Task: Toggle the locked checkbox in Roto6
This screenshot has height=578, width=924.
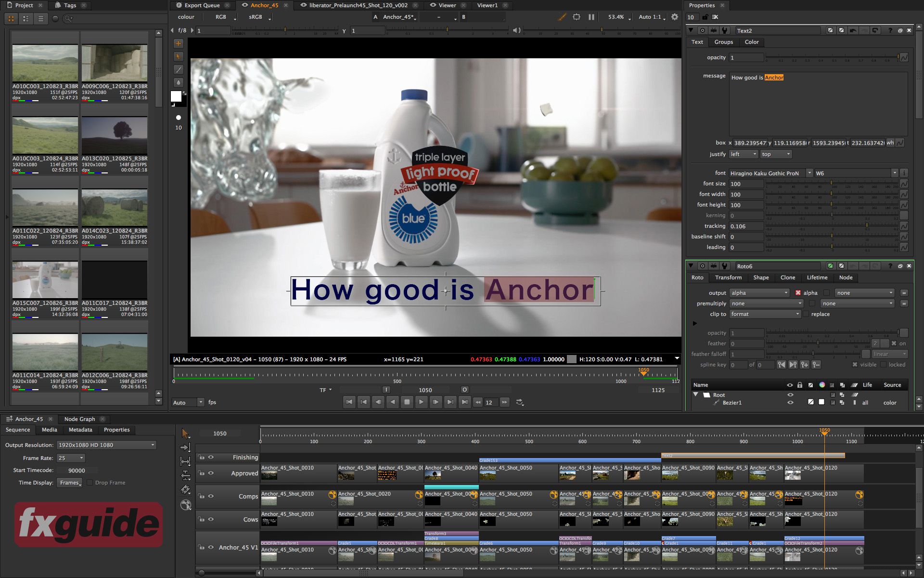Action: tap(884, 365)
